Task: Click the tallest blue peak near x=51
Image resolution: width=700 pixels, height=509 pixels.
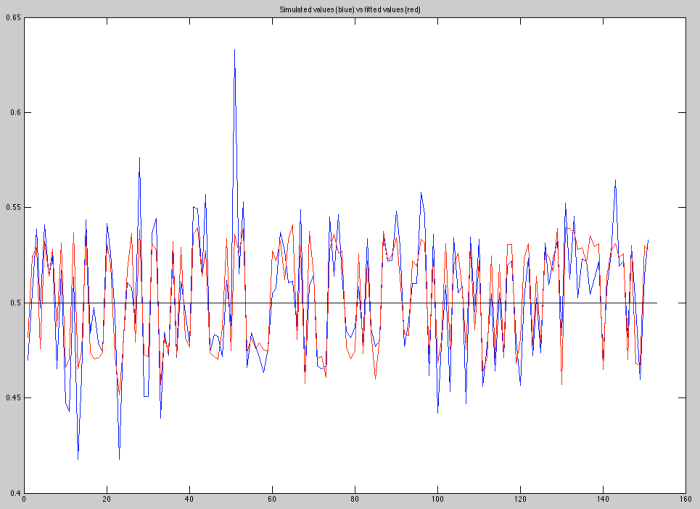Action: (234, 52)
